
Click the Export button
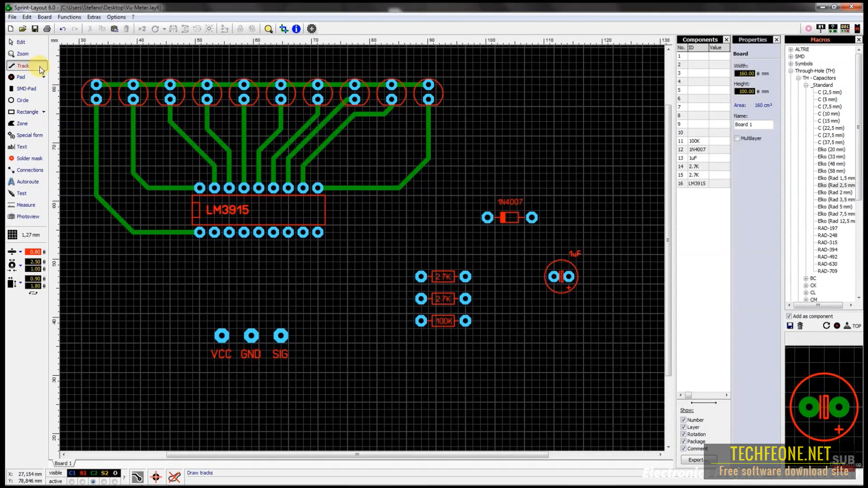click(698, 460)
